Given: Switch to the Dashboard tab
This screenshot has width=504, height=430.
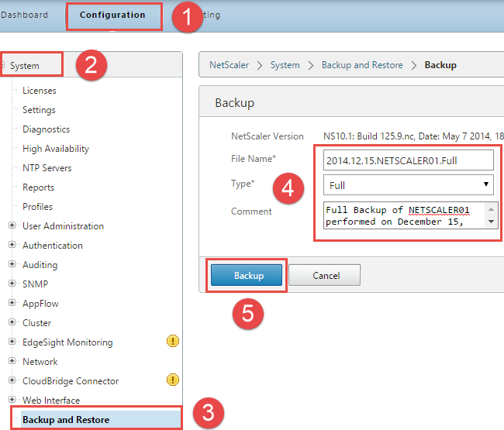Looking at the screenshot, I should click(24, 15).
